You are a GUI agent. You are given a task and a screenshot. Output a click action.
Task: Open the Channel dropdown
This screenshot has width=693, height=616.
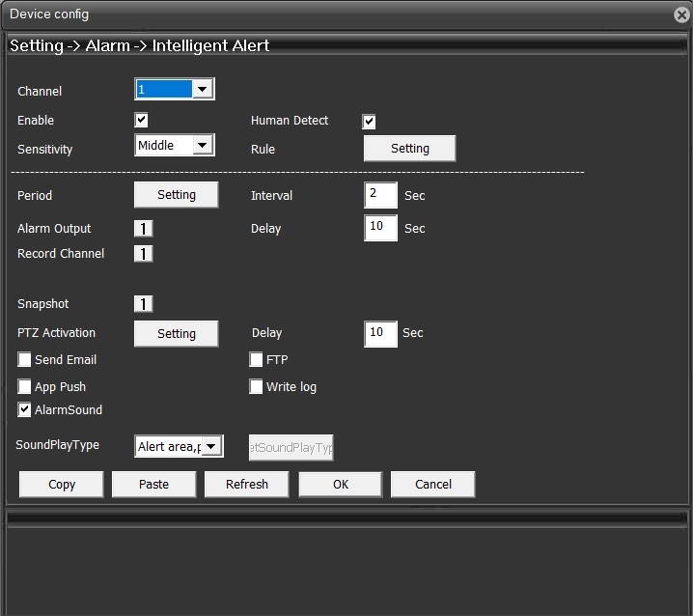click(x=202, y=90)
